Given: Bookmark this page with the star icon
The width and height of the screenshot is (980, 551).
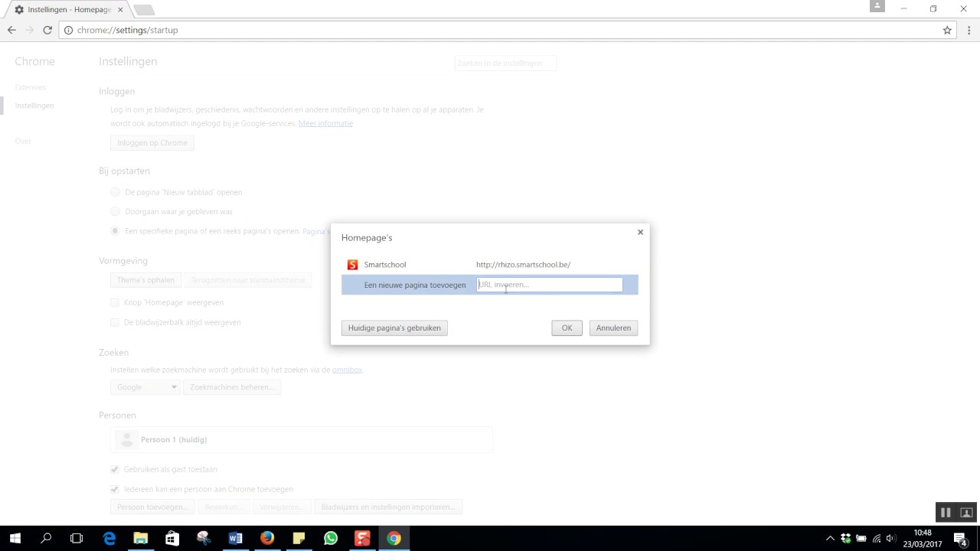Looking at the screenshot, I should 947,30.
